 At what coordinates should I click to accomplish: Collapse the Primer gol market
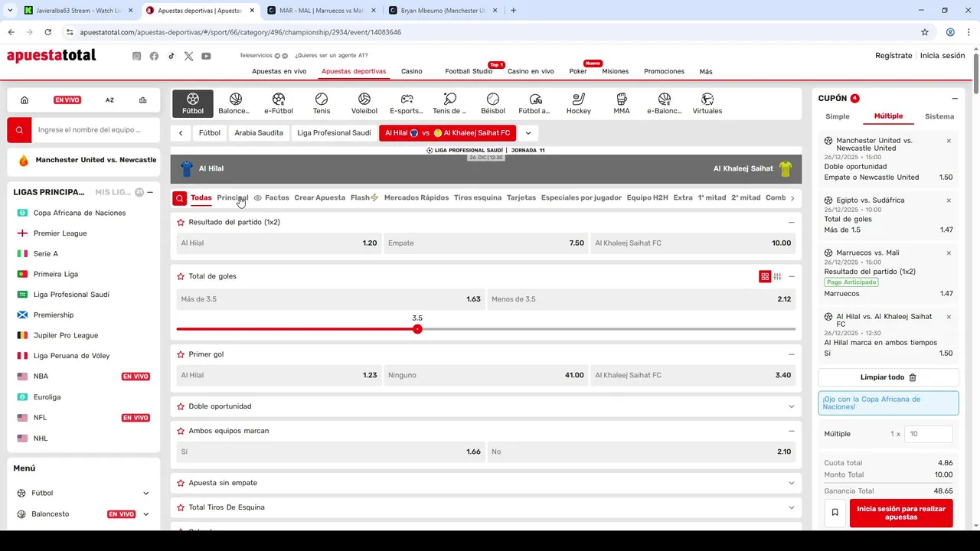(x=792, y=354)
